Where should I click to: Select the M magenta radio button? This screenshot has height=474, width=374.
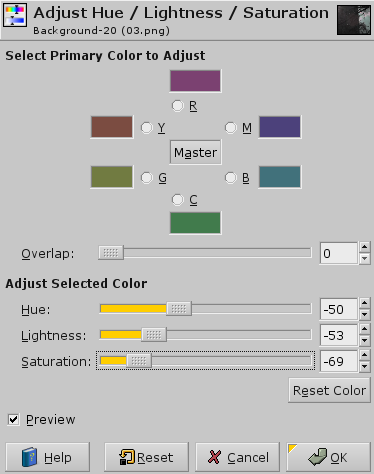tap(231, 128)
